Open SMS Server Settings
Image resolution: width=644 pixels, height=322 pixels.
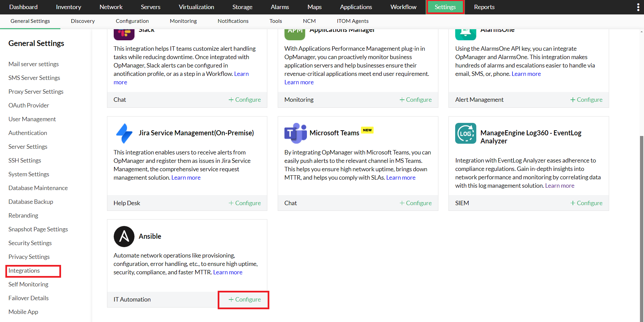(x=34, y=78)
